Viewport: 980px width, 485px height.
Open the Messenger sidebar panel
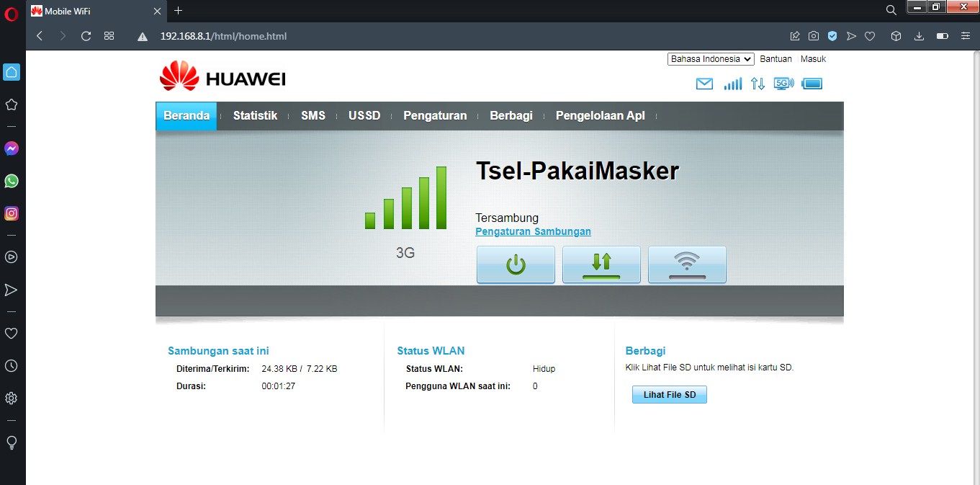pyautogui.click(x=12, y=148)
